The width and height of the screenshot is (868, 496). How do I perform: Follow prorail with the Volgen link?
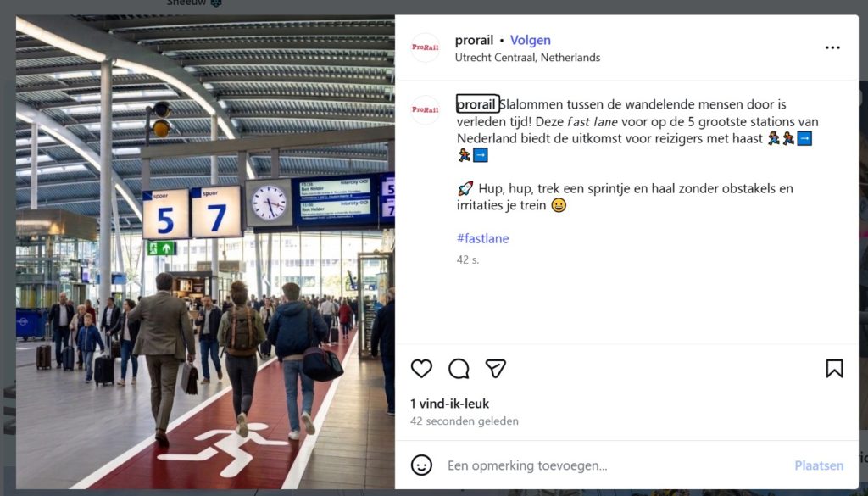[531, 41]
